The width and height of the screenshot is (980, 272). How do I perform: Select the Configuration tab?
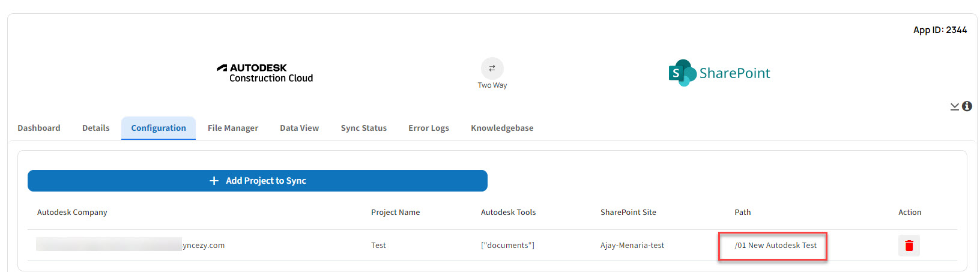[159, 128]
